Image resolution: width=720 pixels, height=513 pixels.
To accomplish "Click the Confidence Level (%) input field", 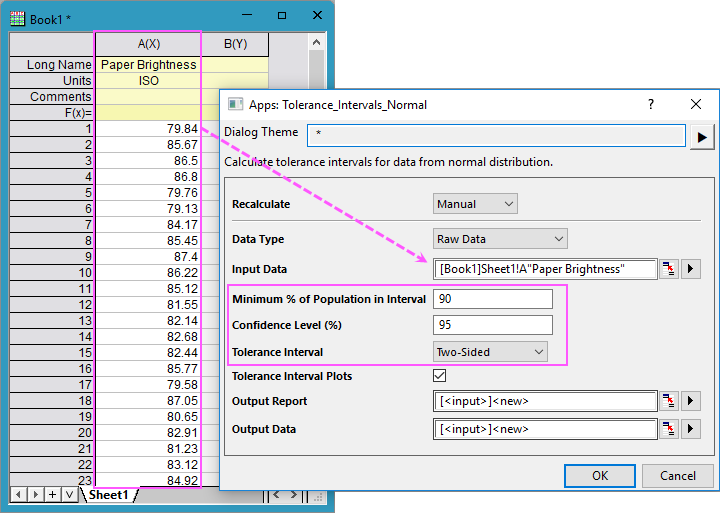I will [x=493, y=325].
